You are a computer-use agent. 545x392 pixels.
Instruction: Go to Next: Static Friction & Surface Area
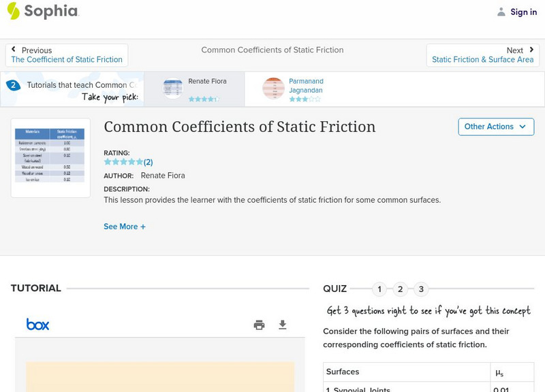(x=482, y=55)
